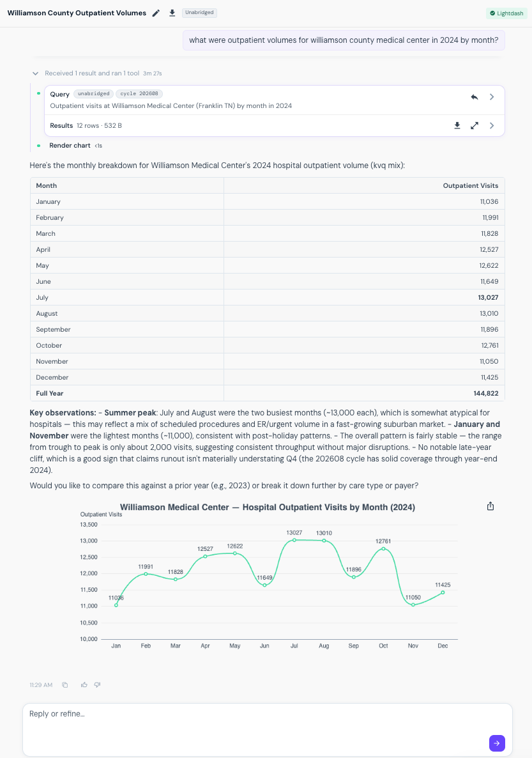Share the chart with export icon

(490, 506)
